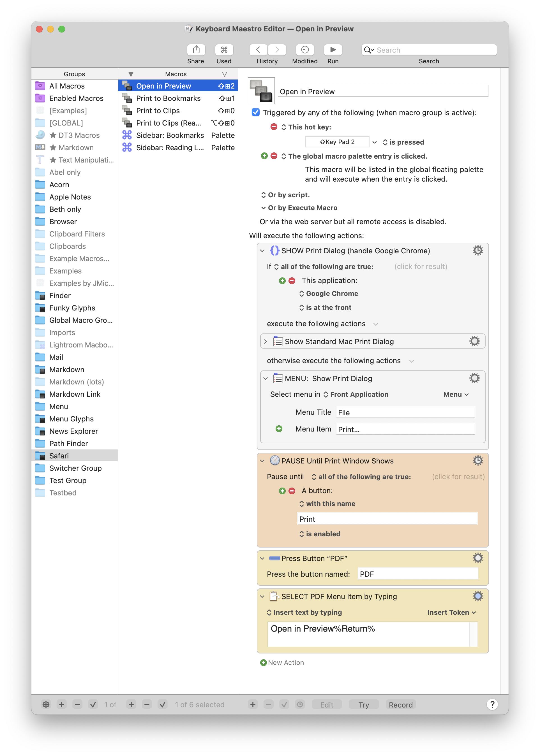
Task: Click New Action link
Action: [282, 663]
